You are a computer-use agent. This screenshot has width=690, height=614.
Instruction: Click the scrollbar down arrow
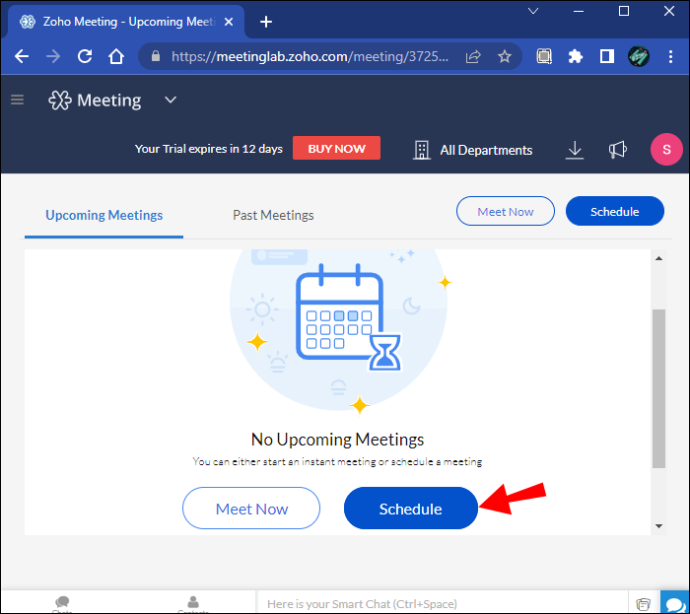[x=659, y=526]
